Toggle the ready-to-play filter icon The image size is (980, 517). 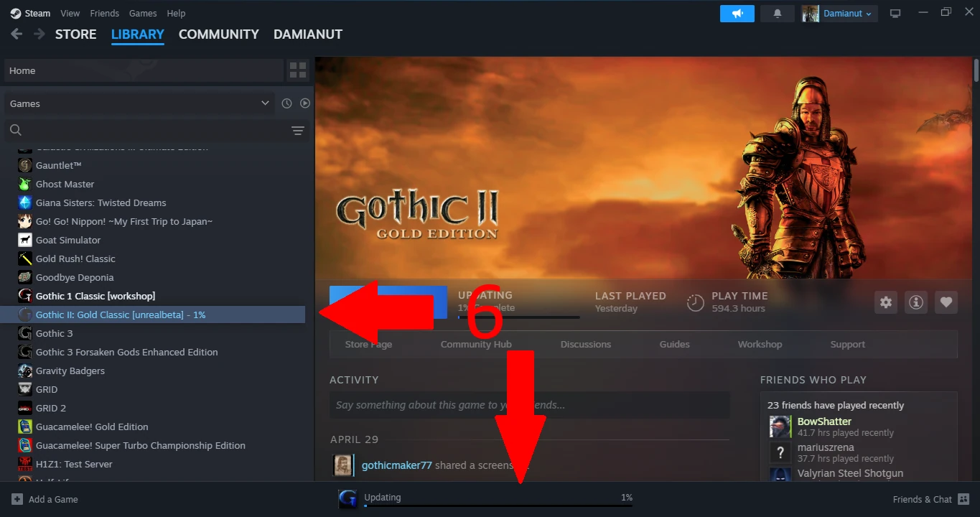[x=305, y=103]
